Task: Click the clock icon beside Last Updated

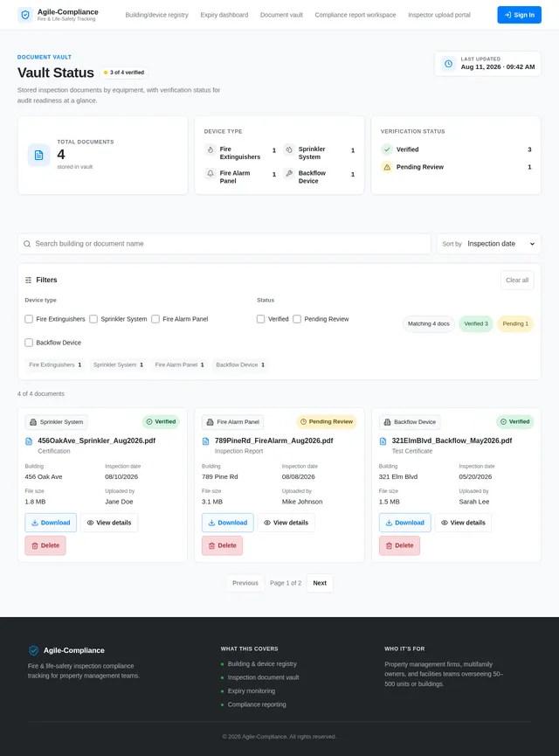Action: coord(448,64)
